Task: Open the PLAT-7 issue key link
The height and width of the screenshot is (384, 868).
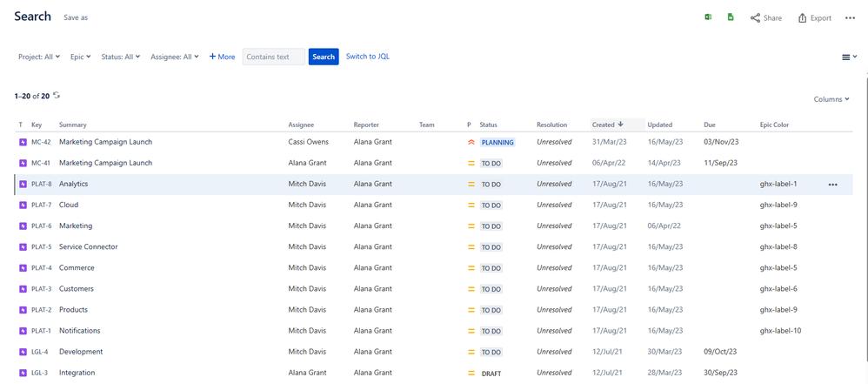Action: click(41, 205)
